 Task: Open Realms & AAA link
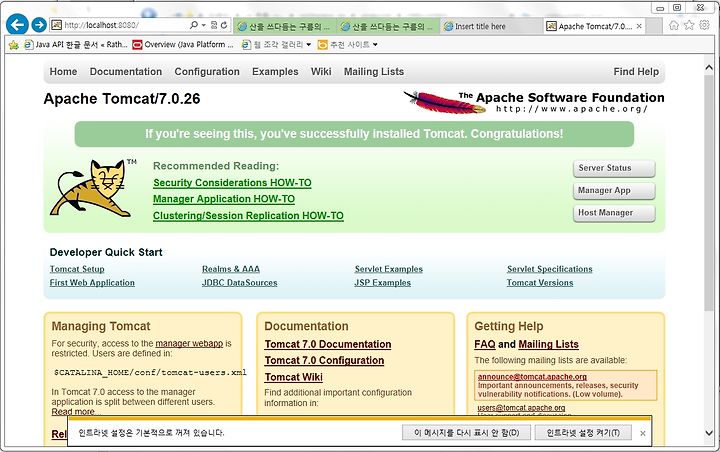coord(231,269)
